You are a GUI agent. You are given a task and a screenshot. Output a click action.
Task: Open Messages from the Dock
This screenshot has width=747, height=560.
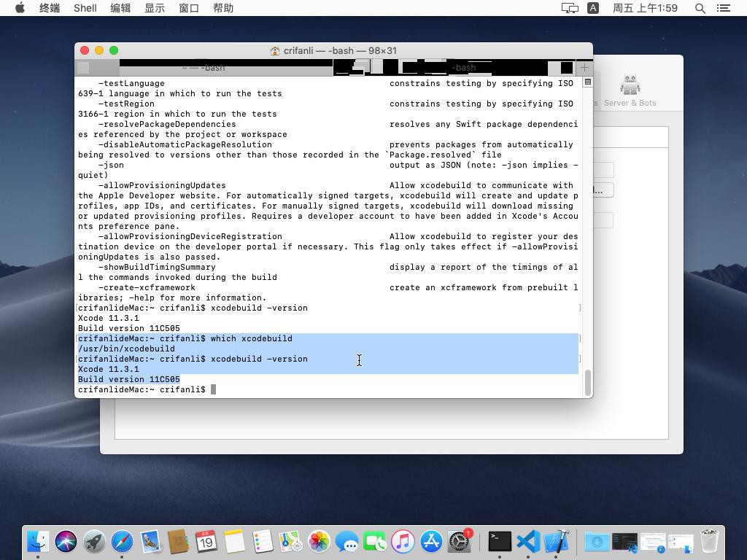347,542
